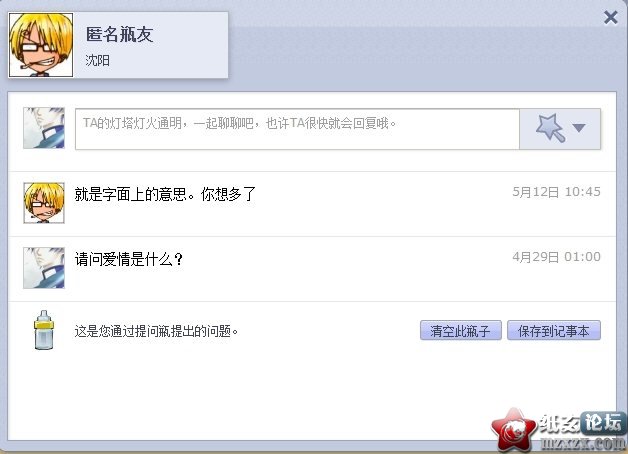628x454 pixels.
Task: Click the red star forum watermark logo
Action: click(514, 430)
